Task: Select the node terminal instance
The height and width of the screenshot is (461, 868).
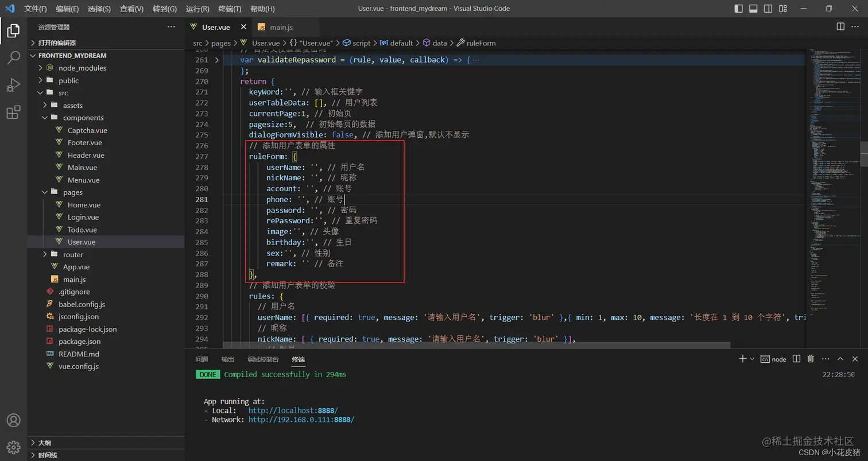Action: coord(773,359)
